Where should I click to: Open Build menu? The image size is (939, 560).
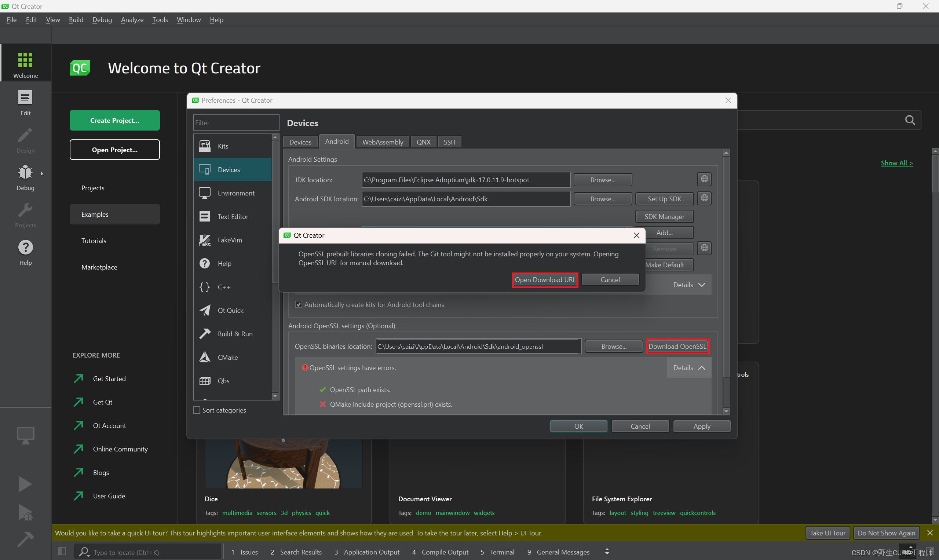76,20
